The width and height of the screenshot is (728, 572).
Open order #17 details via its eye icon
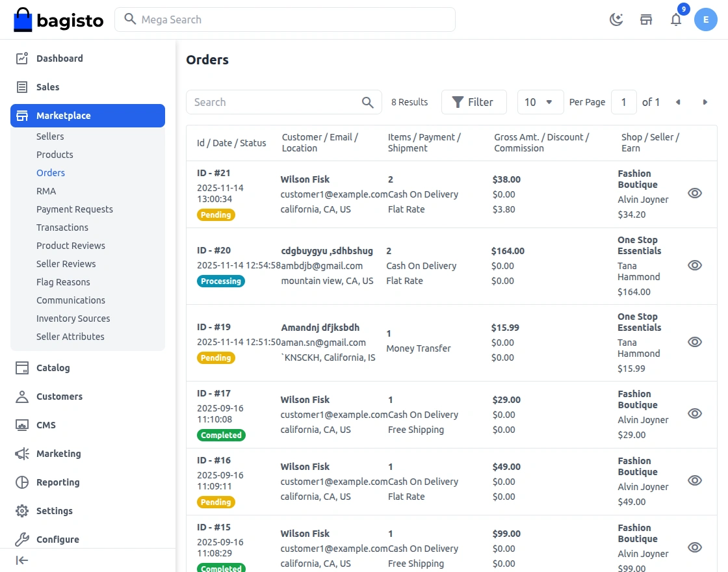click(x=695, y=413)
